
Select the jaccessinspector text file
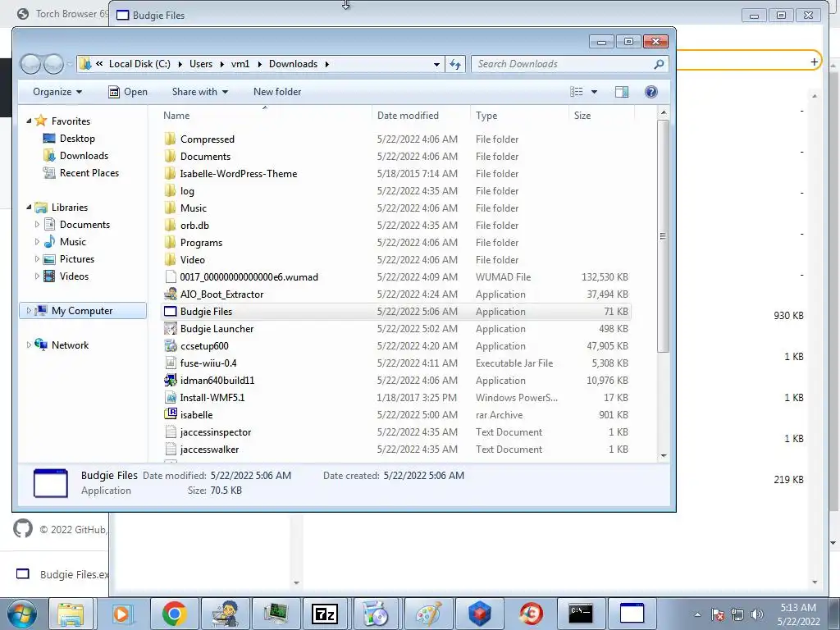click(216, 432)
